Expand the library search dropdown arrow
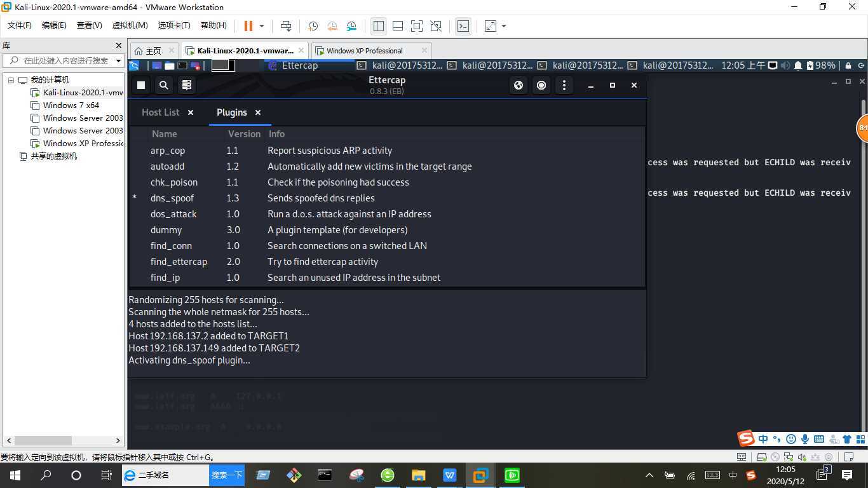This screenshot has width=868, height=488. 118,60
